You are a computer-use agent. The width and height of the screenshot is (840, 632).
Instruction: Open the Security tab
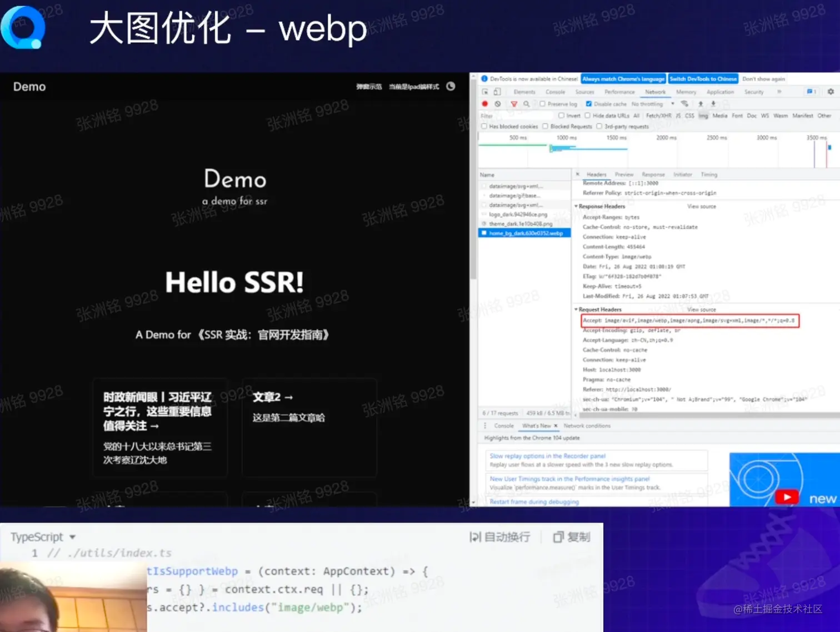click(754, 92)
